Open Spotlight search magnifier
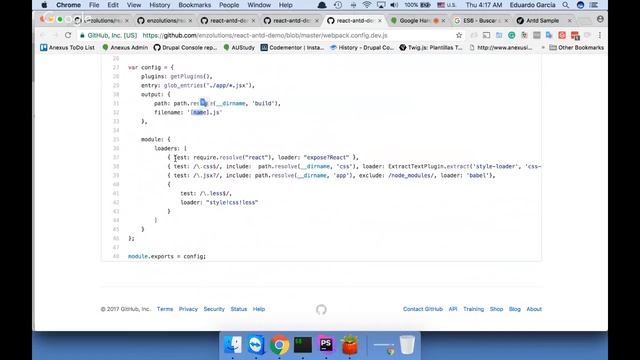 (565, 5)
